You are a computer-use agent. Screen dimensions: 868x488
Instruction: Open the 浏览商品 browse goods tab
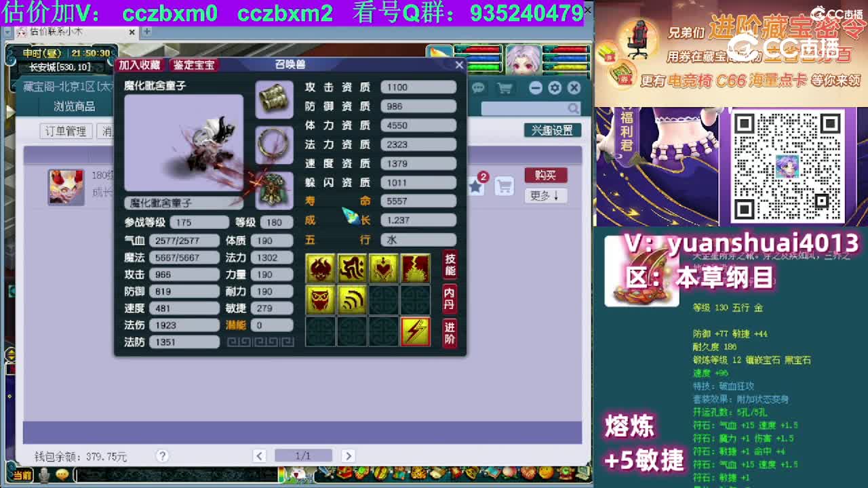click(75, 106)
